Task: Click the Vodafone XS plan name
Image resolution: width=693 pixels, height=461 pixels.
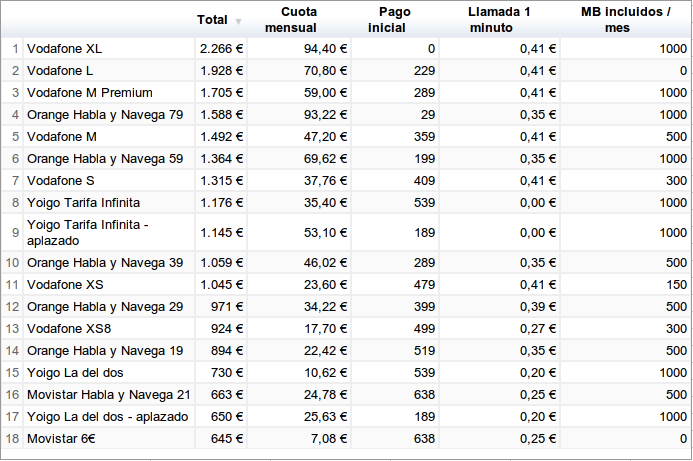Action: [x=65, y=285]
